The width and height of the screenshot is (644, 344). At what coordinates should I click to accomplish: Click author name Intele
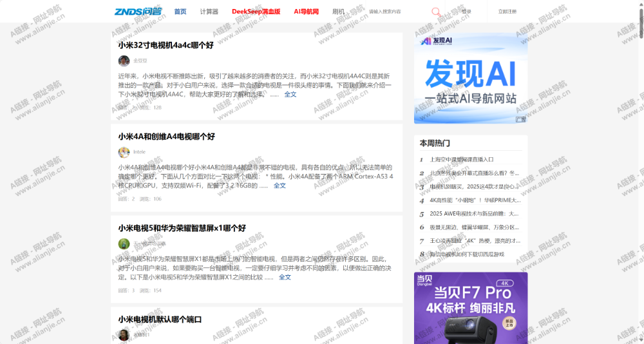[x=139, y=152]
